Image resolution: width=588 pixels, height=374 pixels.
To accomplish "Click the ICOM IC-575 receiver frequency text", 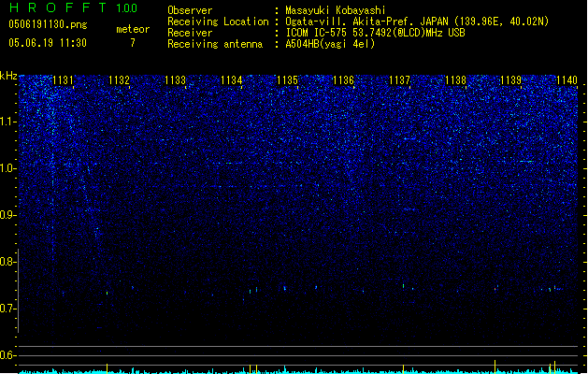I will tap(375, 33).
